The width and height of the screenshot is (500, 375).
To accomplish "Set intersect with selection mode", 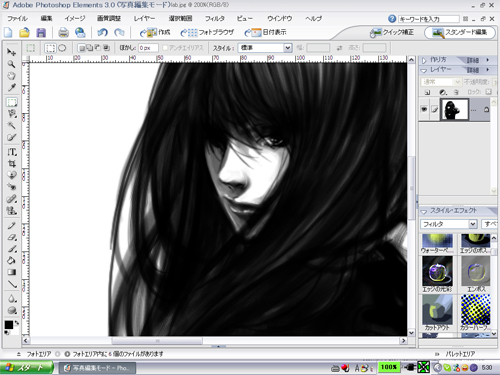I will 106,48.
